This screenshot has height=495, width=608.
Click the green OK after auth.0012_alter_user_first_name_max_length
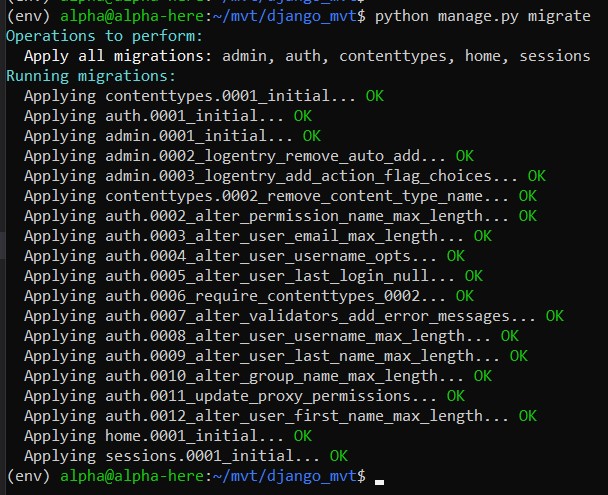pyautogui.click(x=527, y=416)
